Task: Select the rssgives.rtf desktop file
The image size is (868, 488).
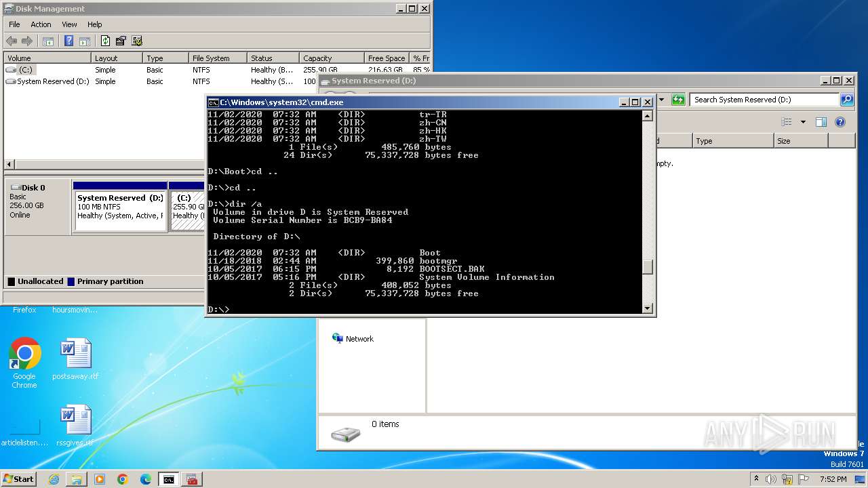Action: point(75,426)
